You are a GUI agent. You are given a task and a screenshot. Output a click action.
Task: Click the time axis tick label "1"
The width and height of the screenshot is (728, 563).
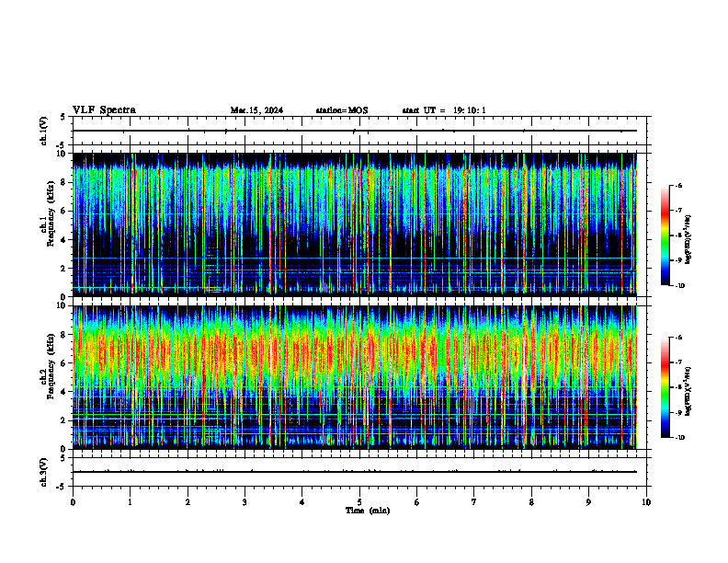coord(130,502)
